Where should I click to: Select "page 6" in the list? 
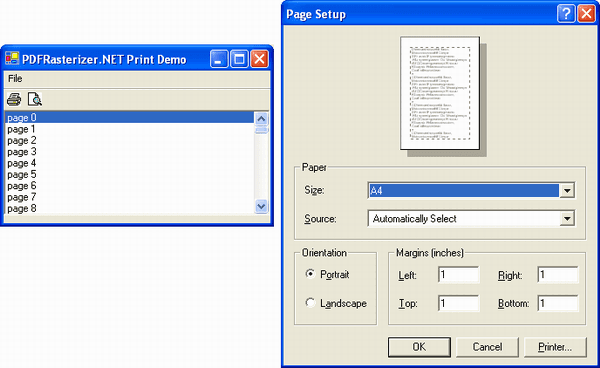click(129, 186)
